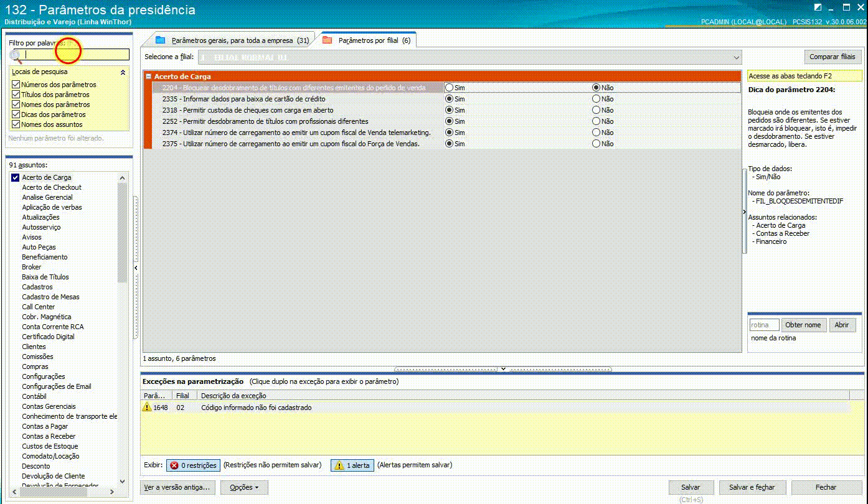Switch to Parâmetros gerais, para toda a empresa tab
The height and width of the screenshot is (504, 868).
tap(232, 40)
